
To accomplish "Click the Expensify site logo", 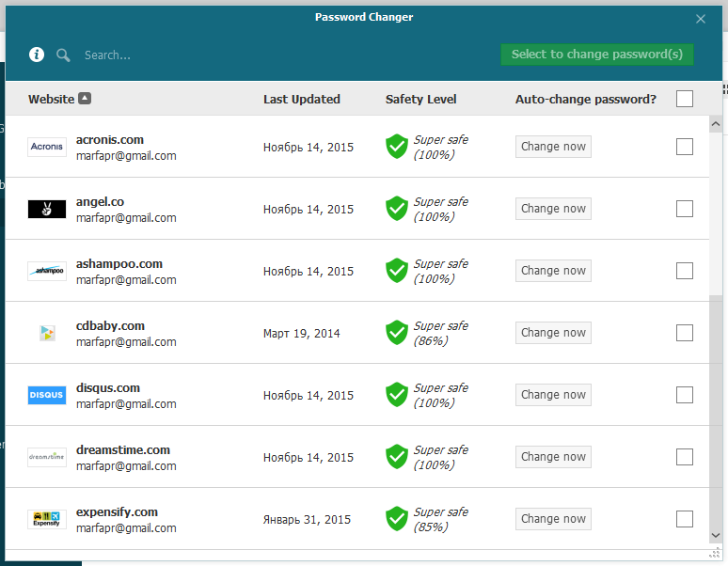I will point(47,519).
